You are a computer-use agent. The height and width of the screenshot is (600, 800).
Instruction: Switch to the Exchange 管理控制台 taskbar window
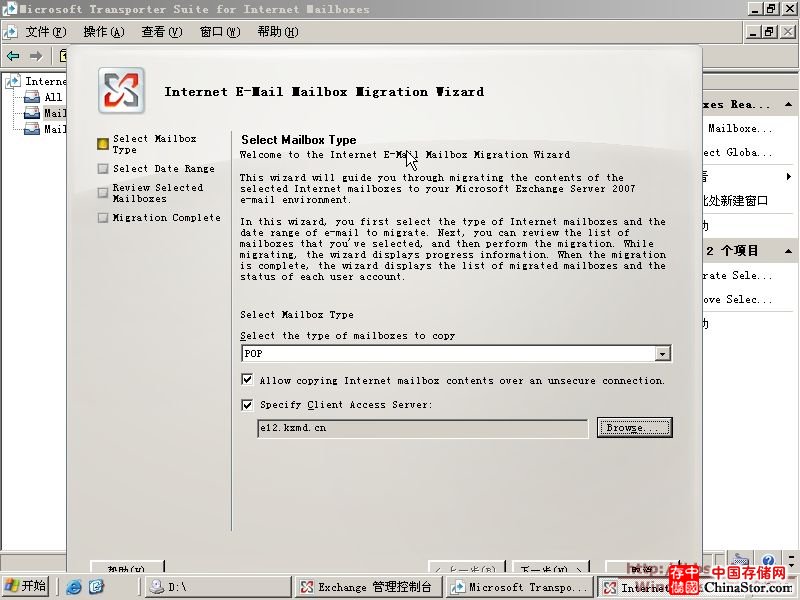368,587
